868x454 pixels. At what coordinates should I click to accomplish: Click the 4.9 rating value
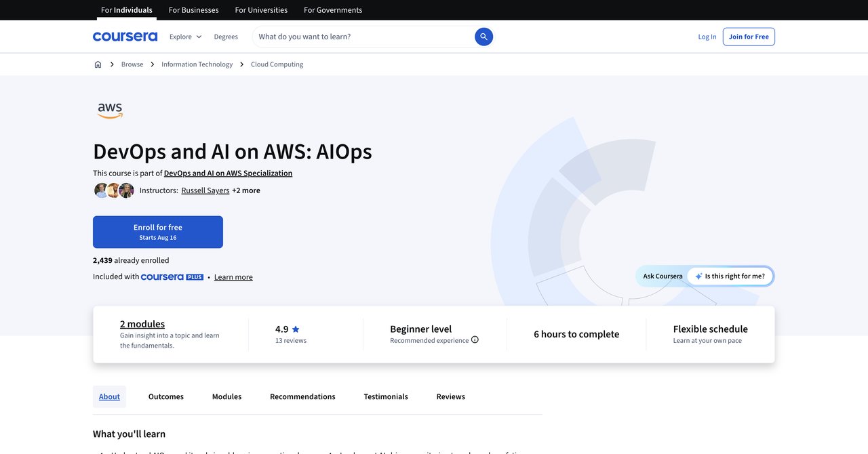click(281, 329)
